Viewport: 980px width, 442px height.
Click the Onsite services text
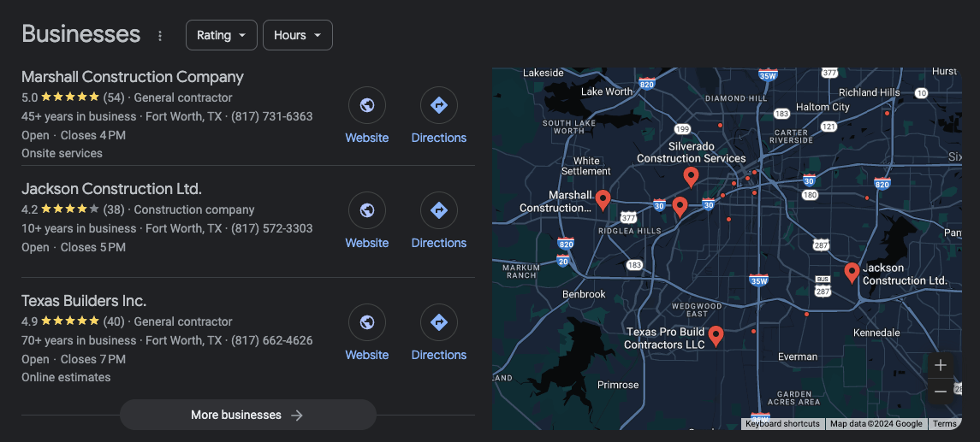(62, 153)
